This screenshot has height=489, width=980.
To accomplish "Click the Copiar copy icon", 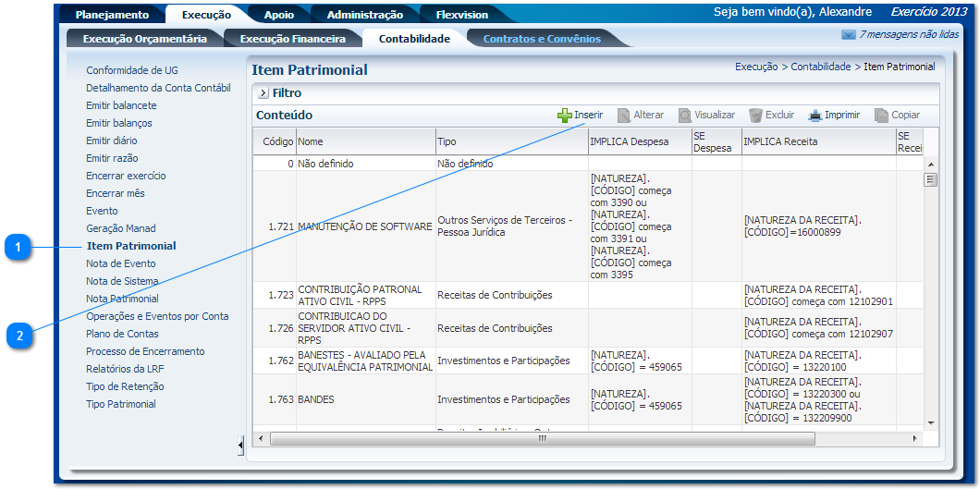I will (x=882, y=116).
